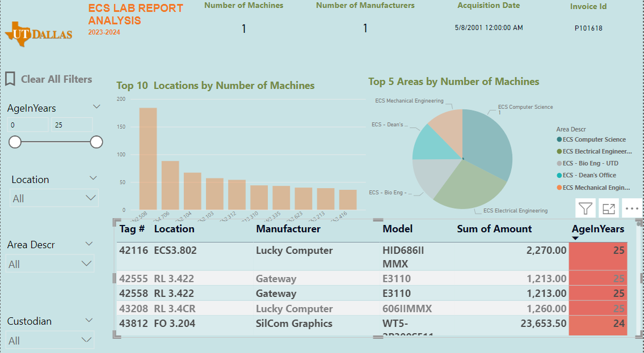
Task: Collapse the Custodian slicer header chevron
Action: (x=89, y=320)
